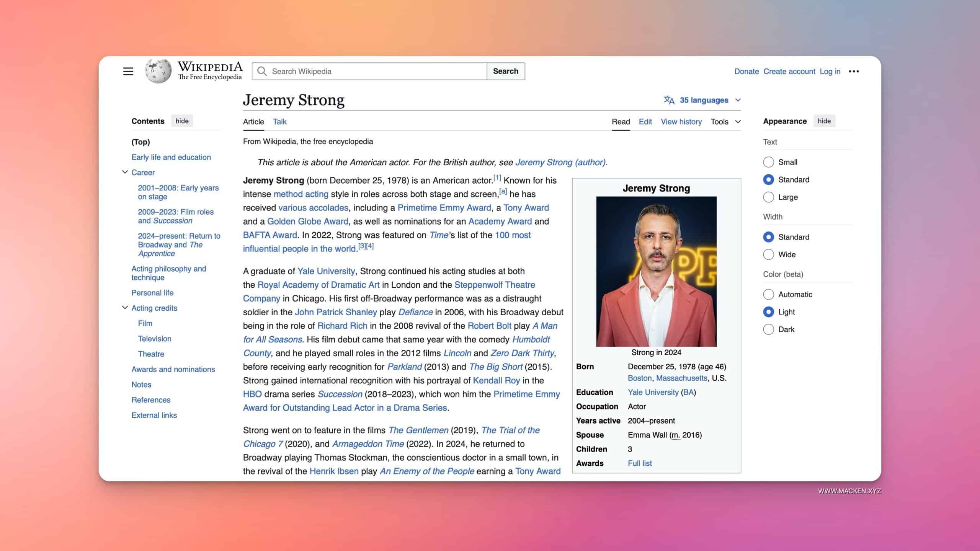Click citation reference [1]

[x=497, y=178]
